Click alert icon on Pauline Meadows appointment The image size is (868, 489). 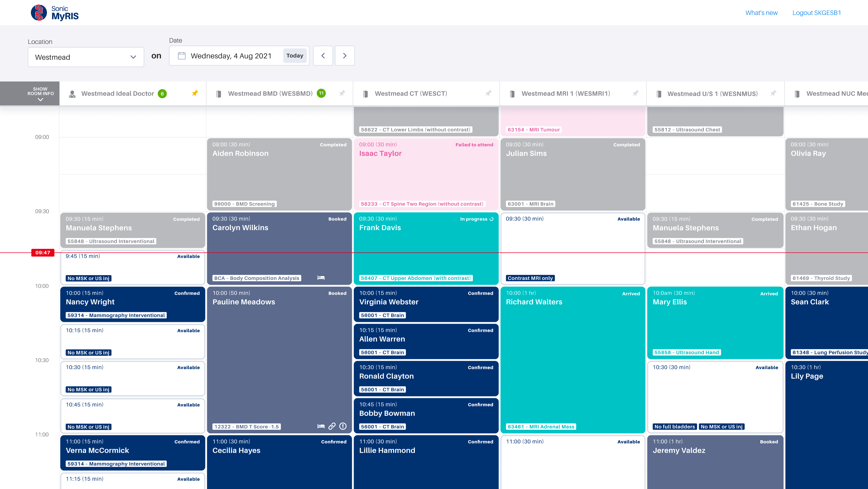click(x=343, y=426)
